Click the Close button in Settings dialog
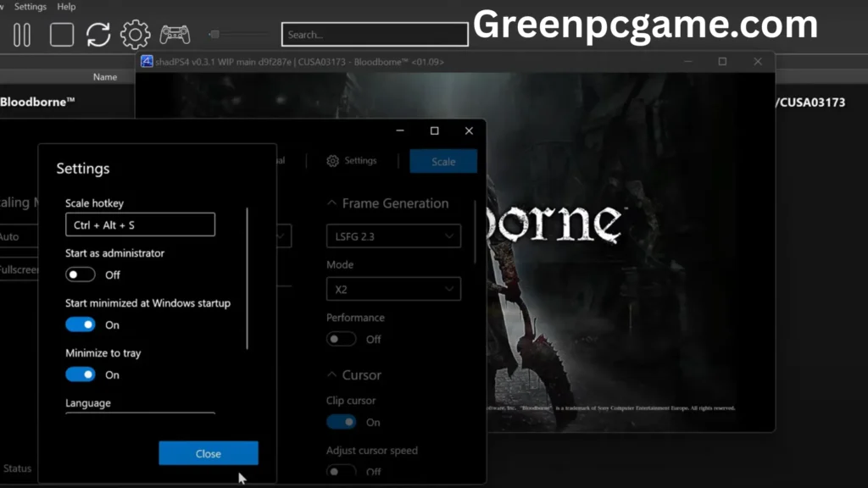This screenshot has width=868, height=488. pyautogui.click(x=209, y=453)
